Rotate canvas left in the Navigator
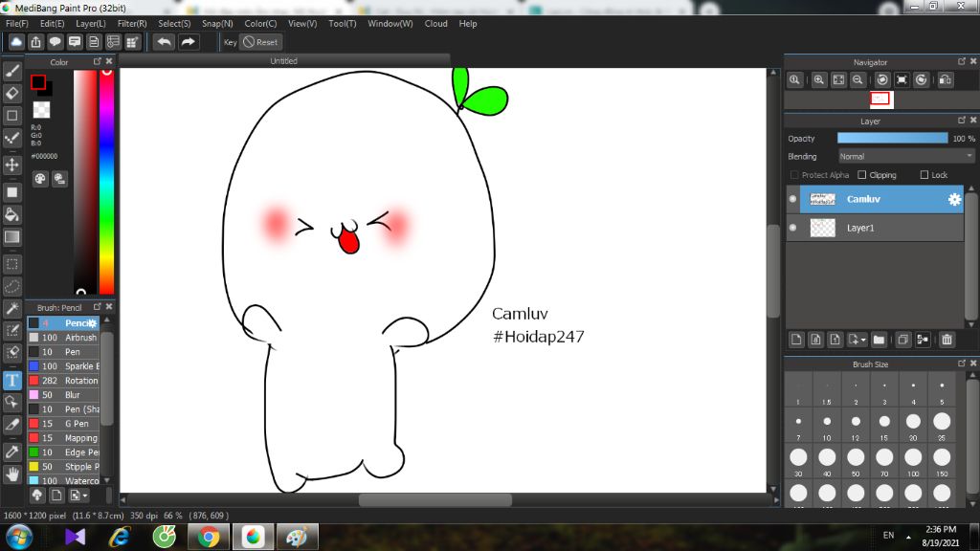Viewport: 980px width, 551px height. click(x=882, y=80)
